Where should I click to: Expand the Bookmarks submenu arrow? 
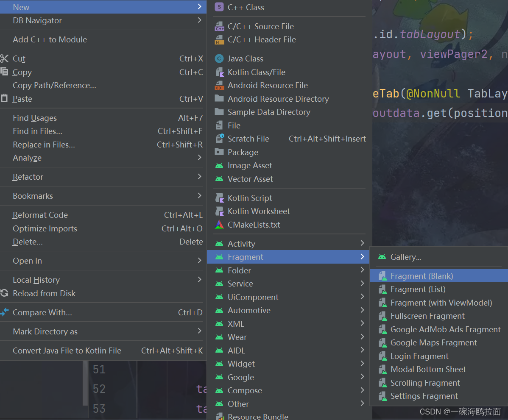click(200, 195)
